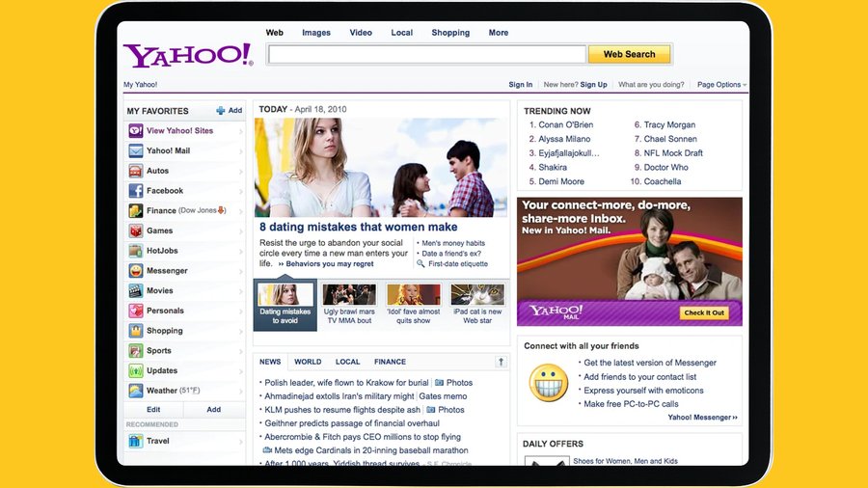Click the Games dice icon
Image resolution: width=868 pixels, height=488 pixels.
(x=136, y=230)
